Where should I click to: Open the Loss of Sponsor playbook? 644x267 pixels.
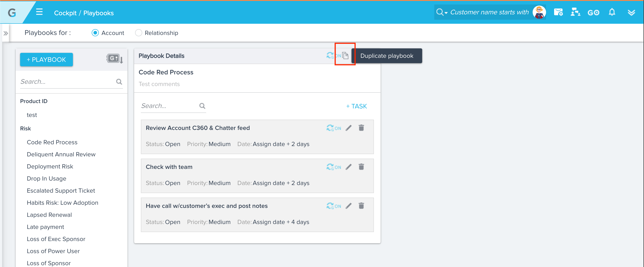pyautogui.click(x=49, y=263)
